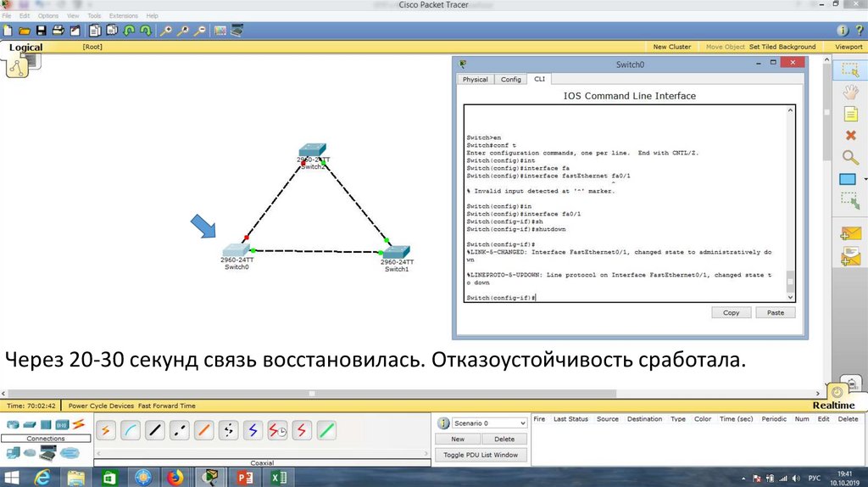The width and height of the screenshot is (868, 487).
Task: Open the File menu
Action: (x=7, y=15)
